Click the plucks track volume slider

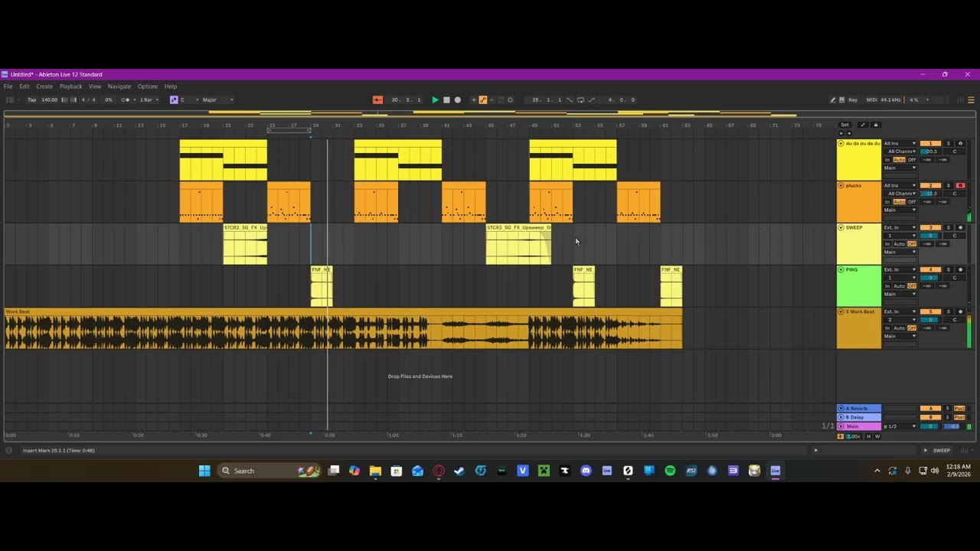tap(930, 194)
